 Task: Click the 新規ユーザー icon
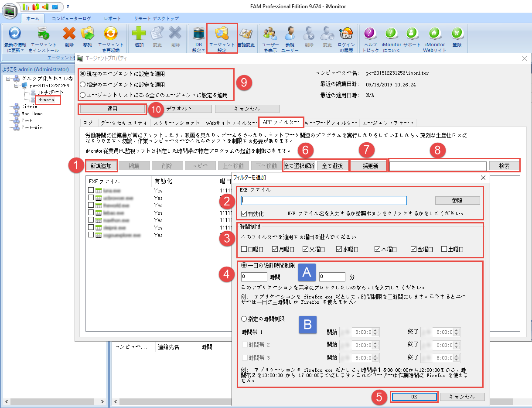[x=290, y=34]
